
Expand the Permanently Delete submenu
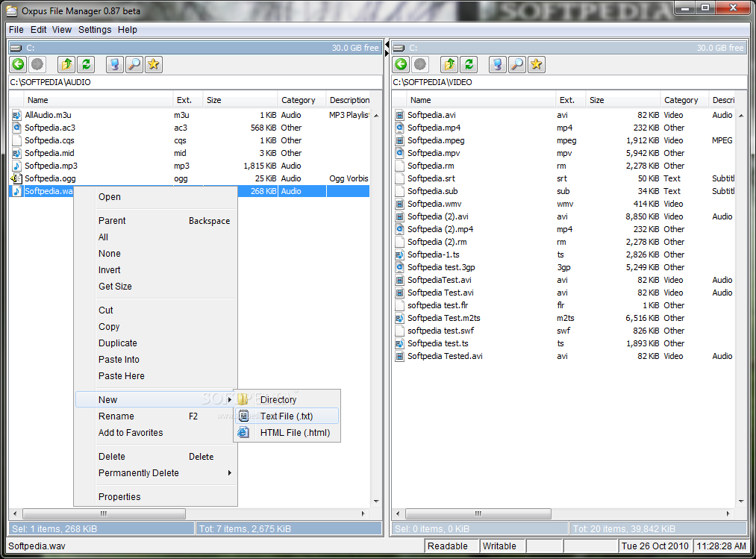click(156, 472)
